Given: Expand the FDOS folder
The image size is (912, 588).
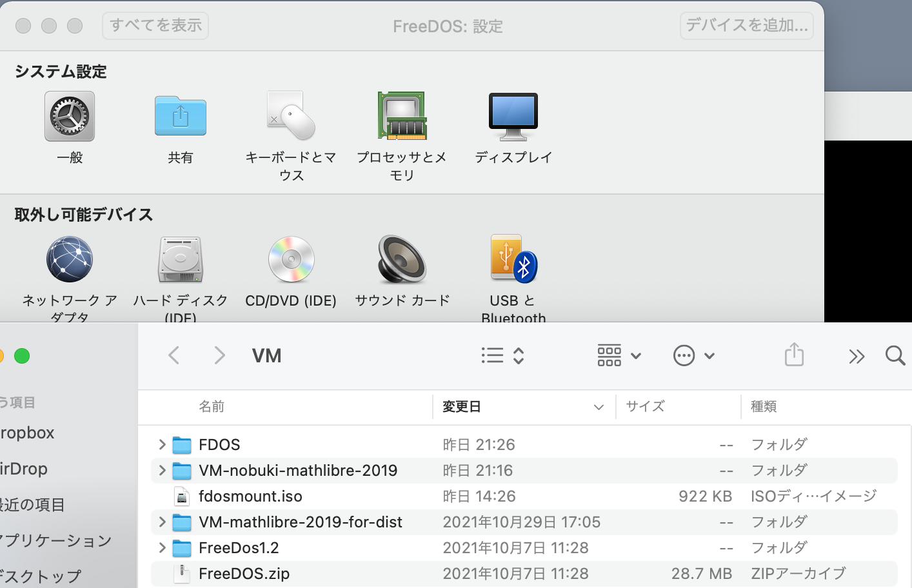Looking at the screenshot, I should point(162,445).
